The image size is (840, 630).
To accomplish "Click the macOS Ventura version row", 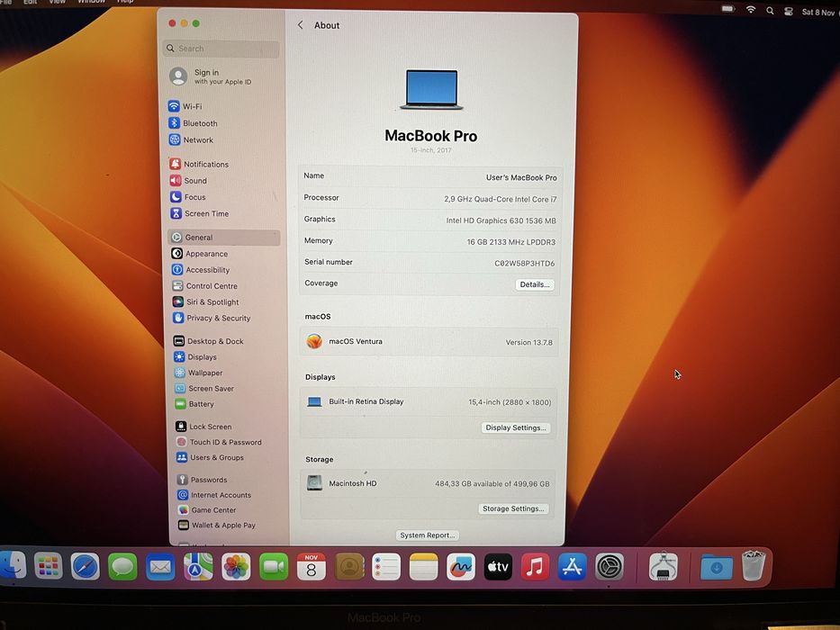I will pos(429,342).
